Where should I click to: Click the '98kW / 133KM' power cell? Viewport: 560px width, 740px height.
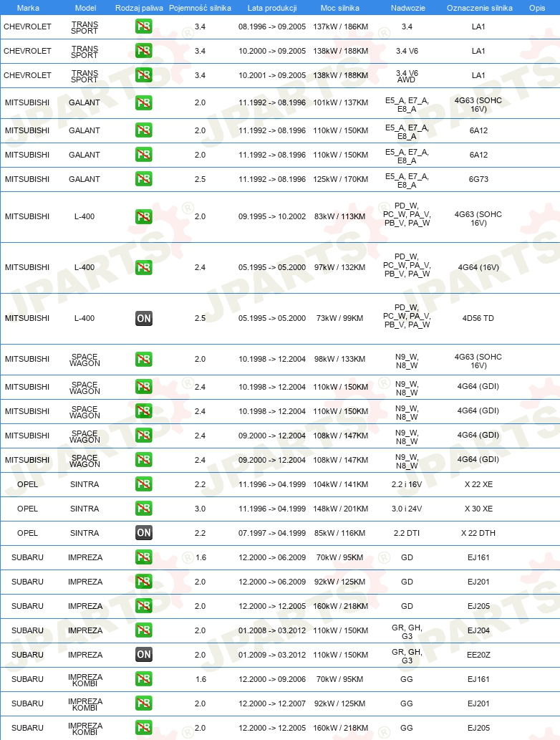click(x=339, y=359)
